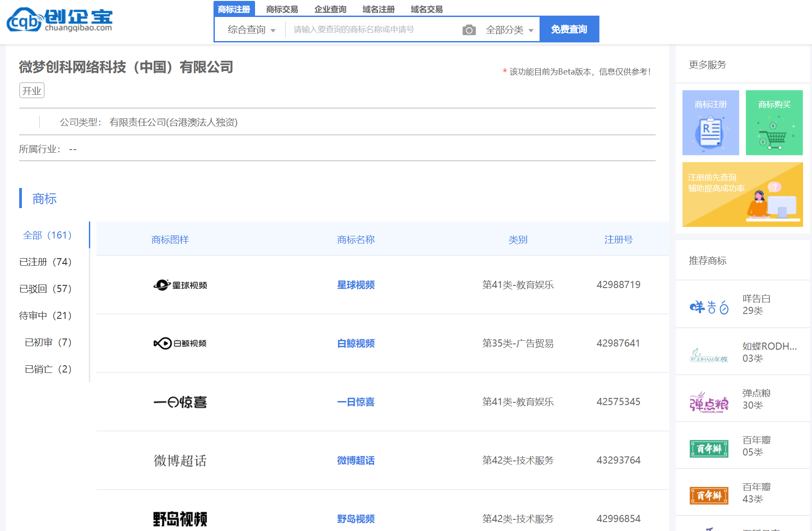The width and height of the screenshot is (812, 531).
Task: Click the 野岛视频 trademark logo image
Action: [x=180, y=519]
